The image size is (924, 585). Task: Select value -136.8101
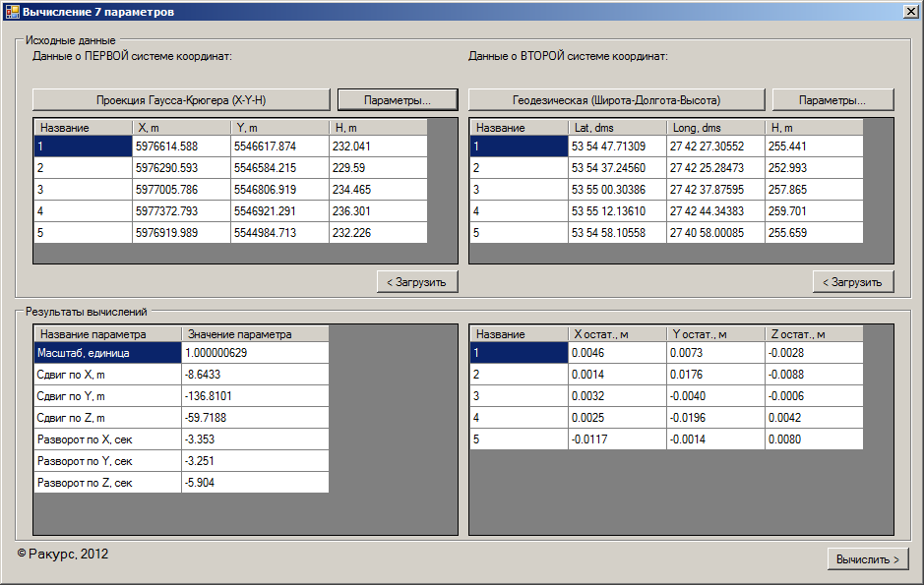point(255,396)
